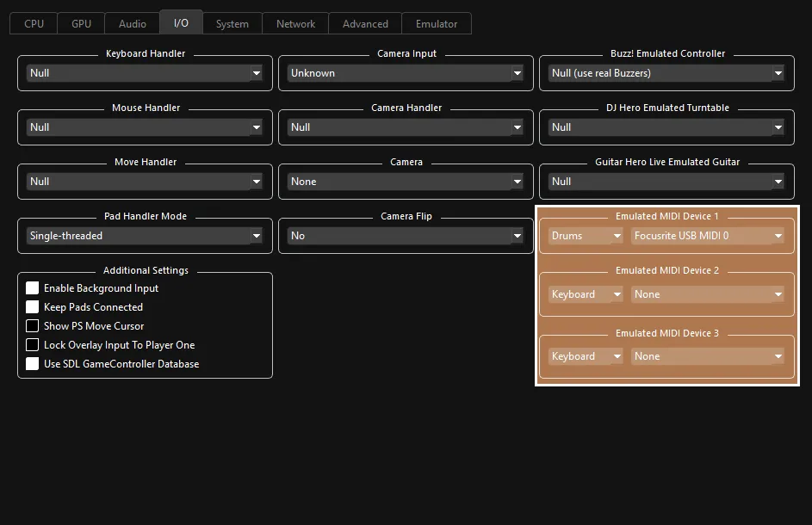Open the Buzz! Emulated Controller dropdown
Viewport: 812px width, 525px height.
tap(666, 73)
